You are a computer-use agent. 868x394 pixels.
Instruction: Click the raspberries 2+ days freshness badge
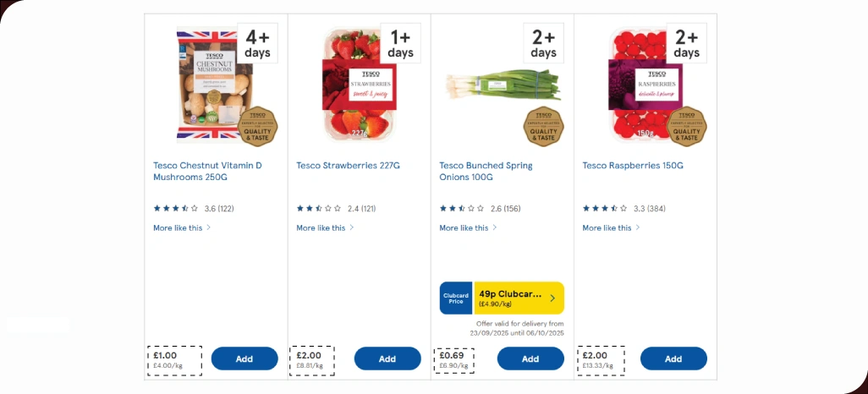pos(686,44)
